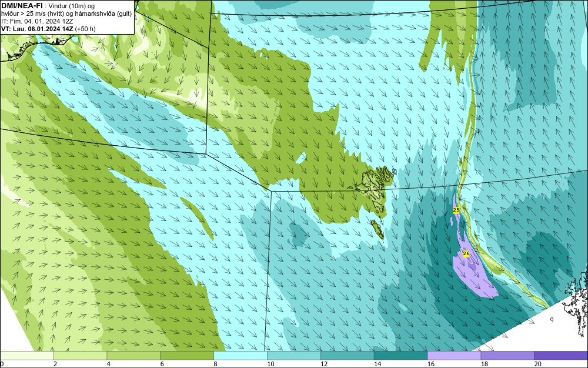Image resolution: width=588 pixels, height=368 pixels.
Task: Click the 'VT: Lau. 06.01.2024 14Z' line
Action: tap(37, 29)
